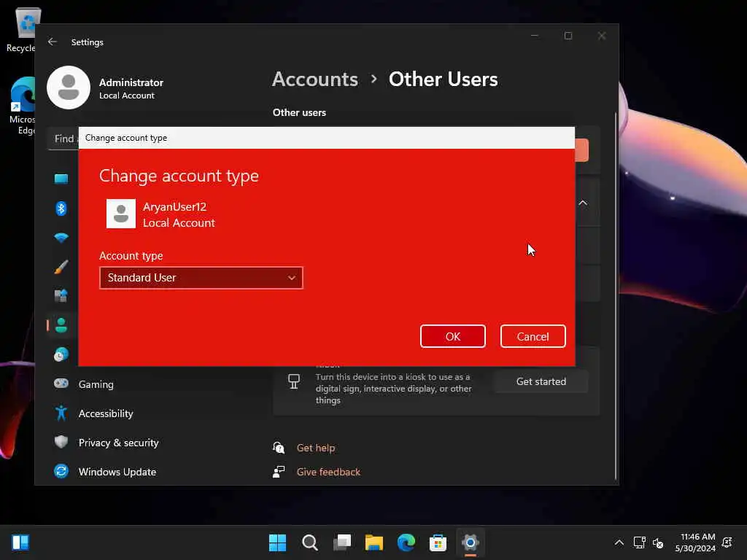Launch Microsoft Edge from taskbar

[406, 542]
